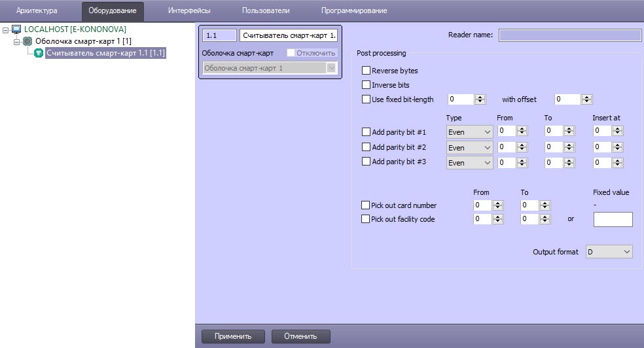The width and height of the screenshot is (644, 348).
Task: Open the parity bit #1 Type dropdown
Action: tap(469, 131)
